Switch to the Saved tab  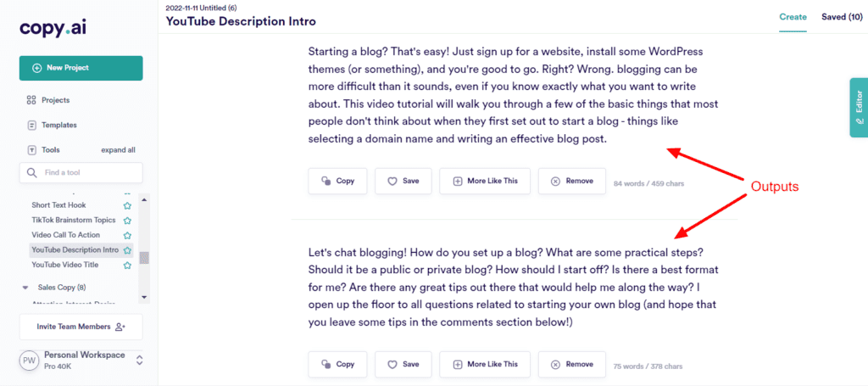[842, 17]
